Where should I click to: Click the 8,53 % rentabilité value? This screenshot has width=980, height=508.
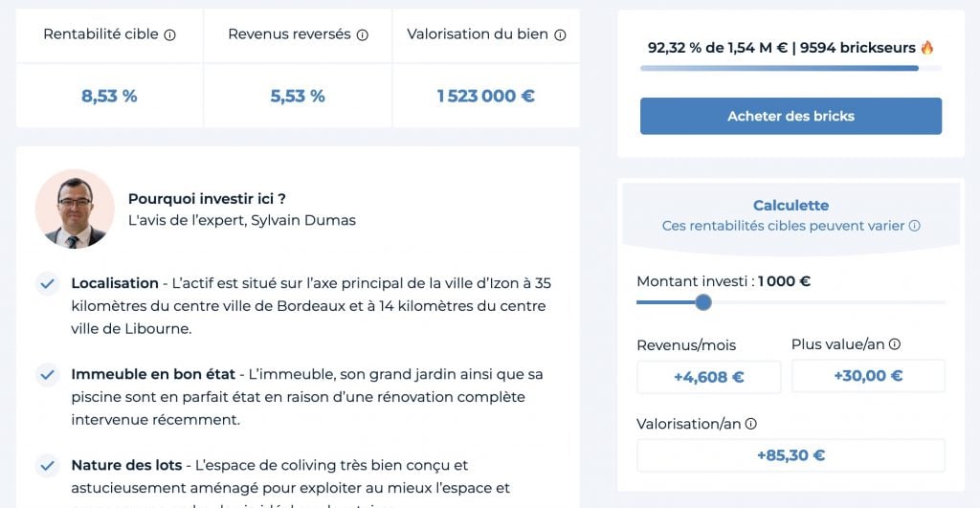pos(109,97)
